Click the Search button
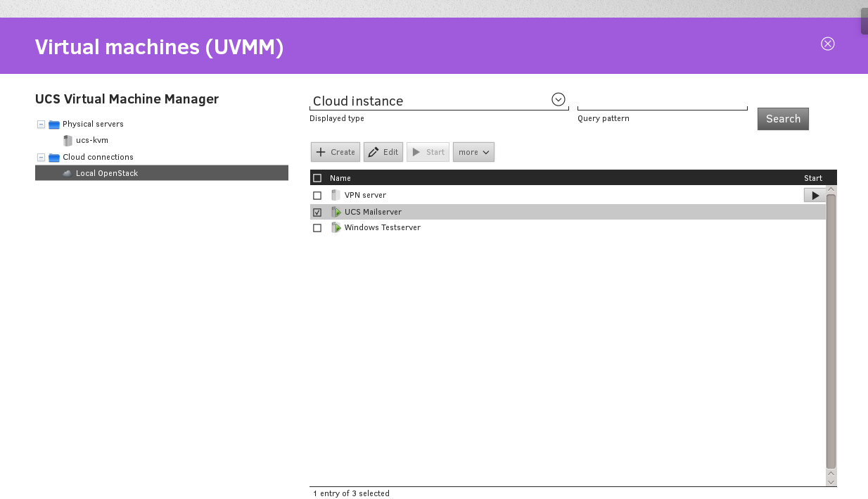This screenshot has height=499, width=868. [783, 119]
